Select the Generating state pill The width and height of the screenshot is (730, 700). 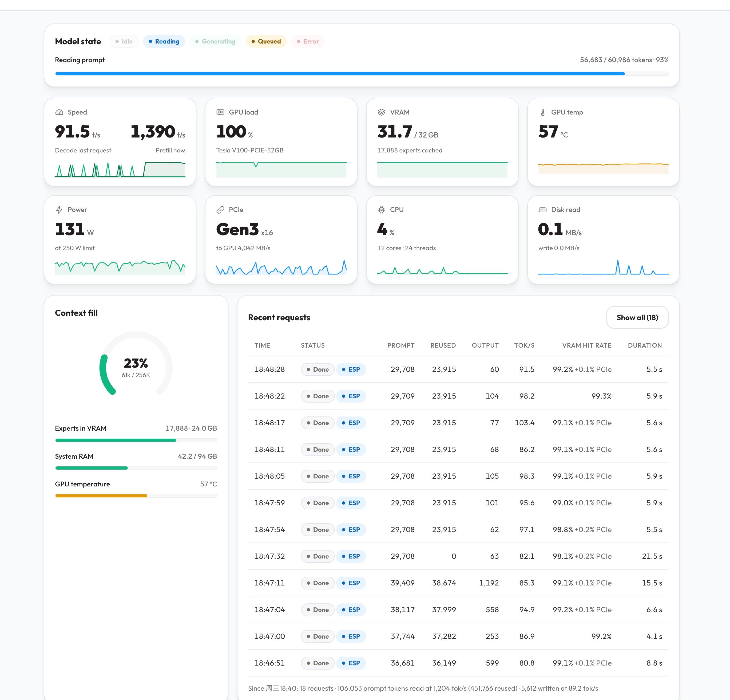pos(215,41)
